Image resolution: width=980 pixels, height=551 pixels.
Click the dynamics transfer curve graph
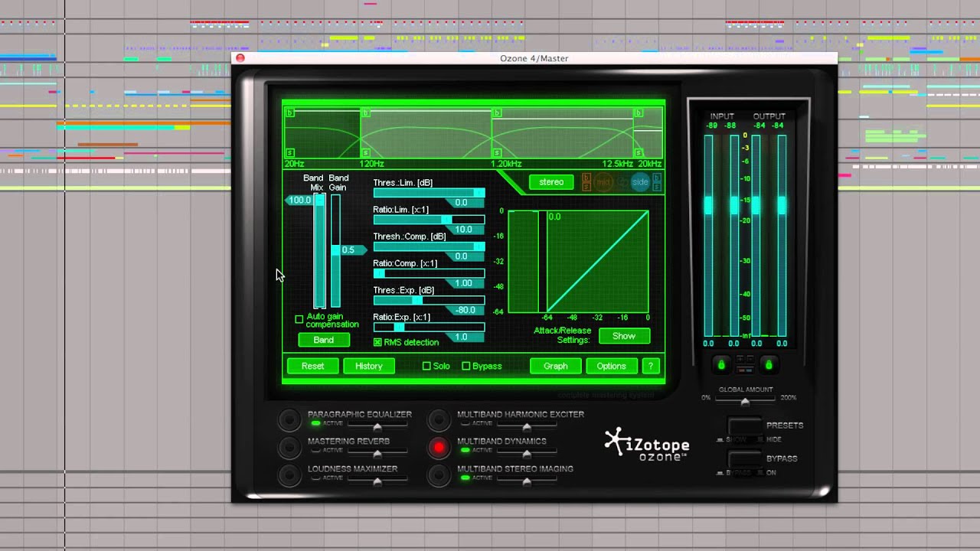578,261
